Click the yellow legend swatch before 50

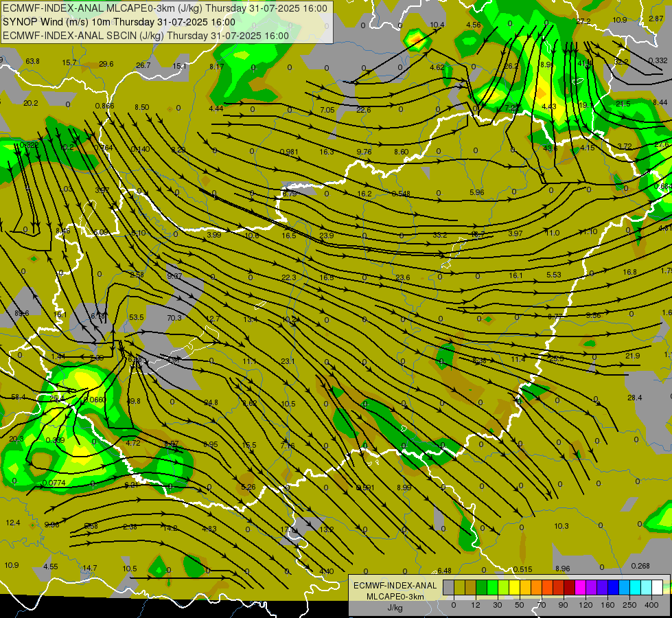[514, 587]
